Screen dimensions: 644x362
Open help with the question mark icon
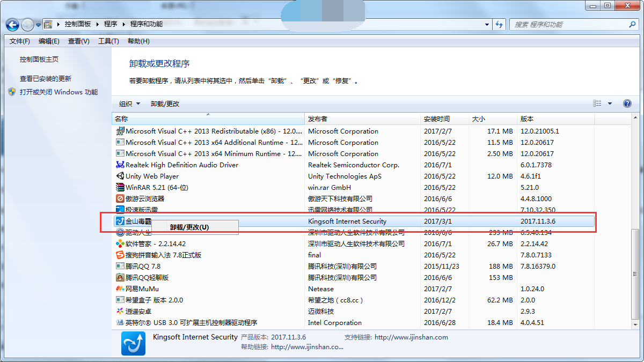(x=627, y=104)
